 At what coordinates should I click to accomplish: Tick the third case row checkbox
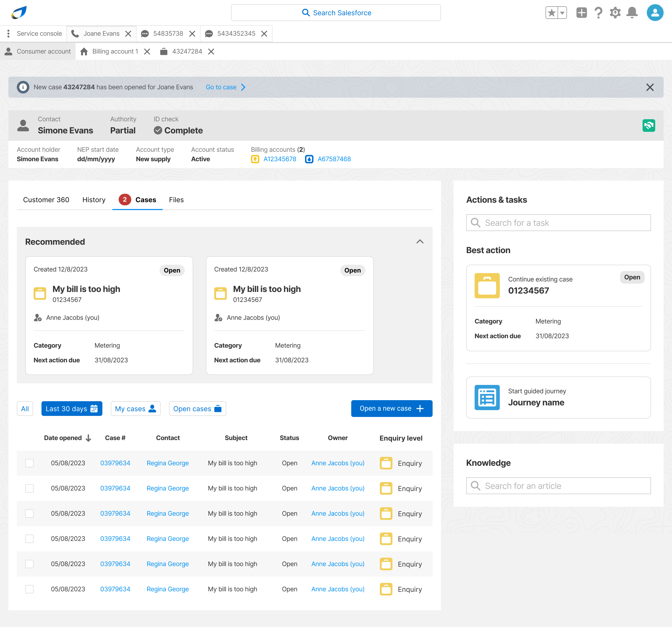(x=29, y=513)
